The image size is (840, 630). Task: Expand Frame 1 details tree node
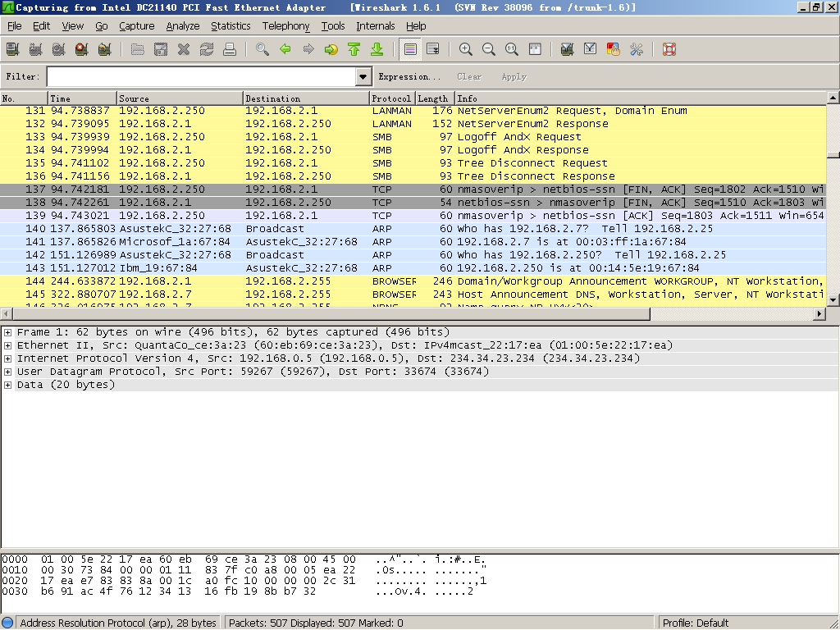coord(7,333)
